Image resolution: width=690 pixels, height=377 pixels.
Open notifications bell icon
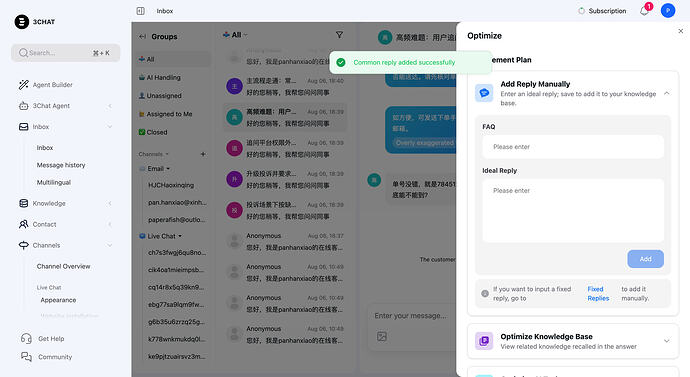click(644, 11)
